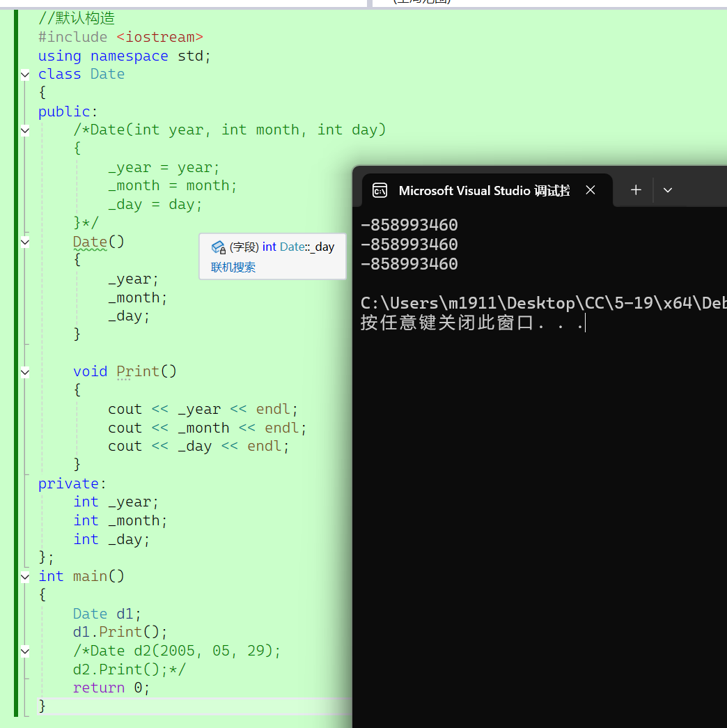The width and height of the screenshot is (727, 728).
Task: Click the Print function name in 'void Print()'
Action: click(x=138, y=371)
